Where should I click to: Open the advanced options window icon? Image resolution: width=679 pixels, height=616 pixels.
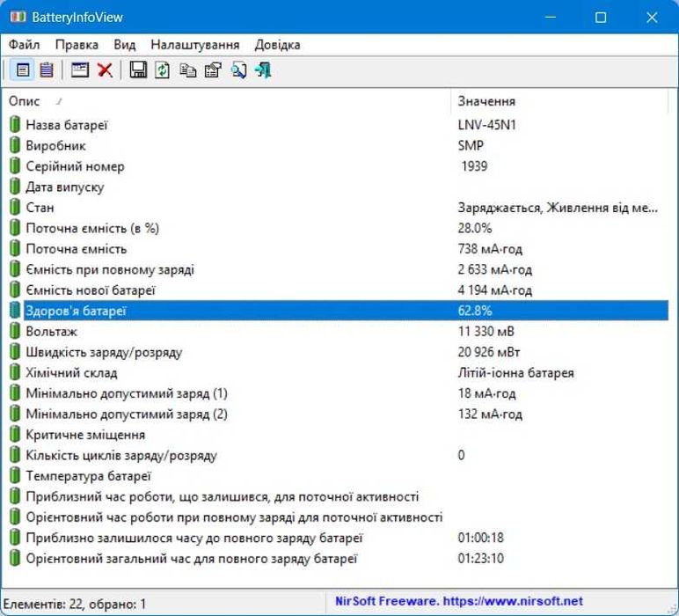tap(80, 70)
